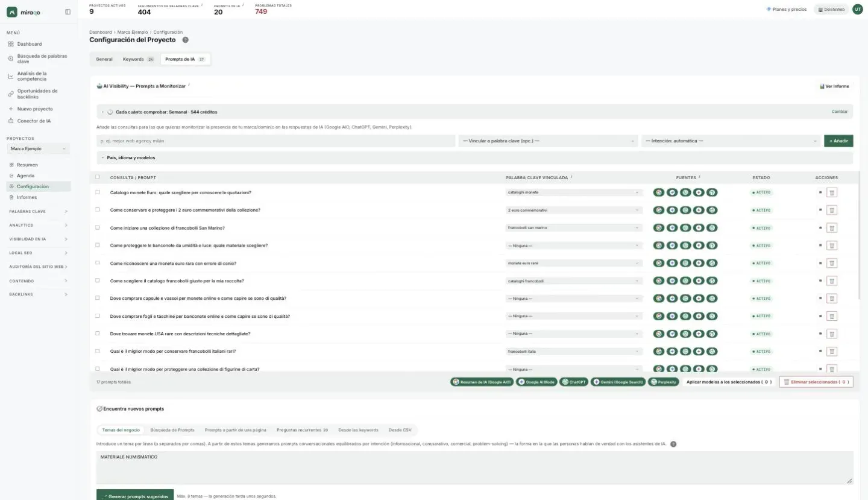Toggle Google AI Mode source for 'banconote da umidità' row
Screen dimensions: 868x500
point(672,245)
